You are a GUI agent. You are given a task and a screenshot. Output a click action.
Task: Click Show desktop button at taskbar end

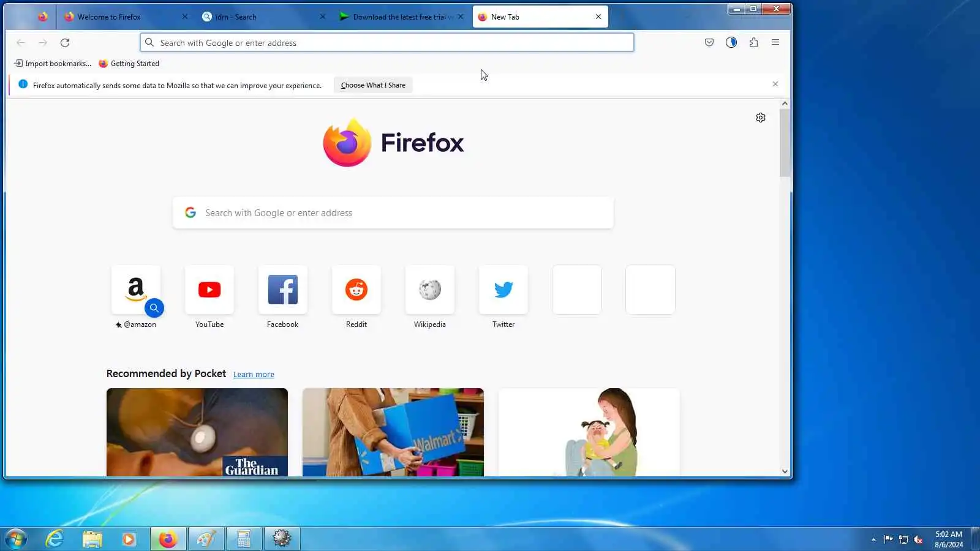(x=975, y=539)
